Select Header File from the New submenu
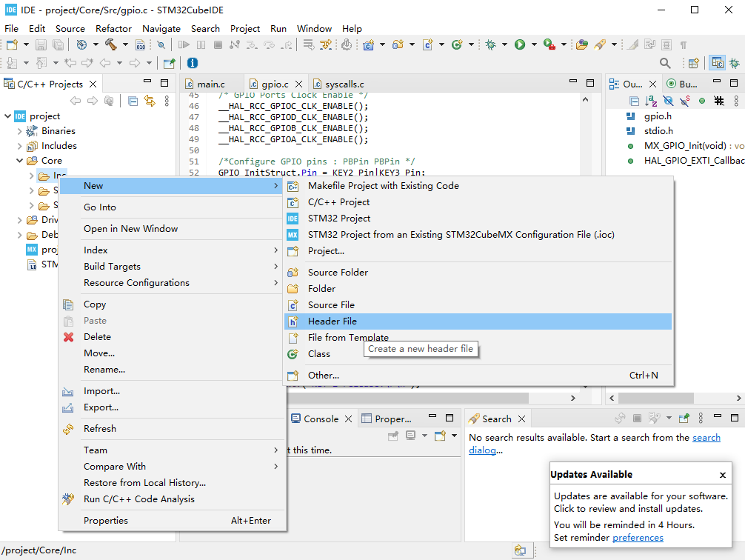 point(478,321)
